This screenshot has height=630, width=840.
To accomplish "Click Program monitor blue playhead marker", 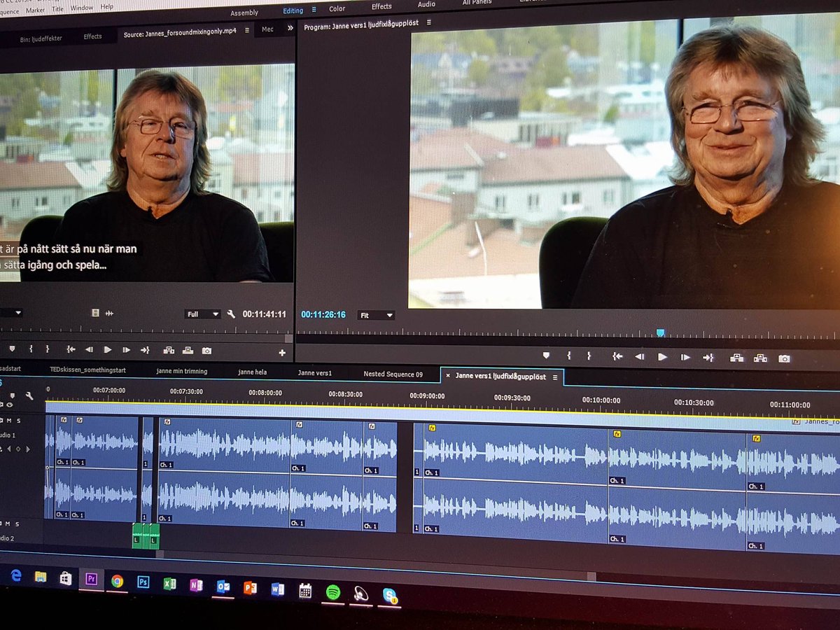I will tap(659, 333).
